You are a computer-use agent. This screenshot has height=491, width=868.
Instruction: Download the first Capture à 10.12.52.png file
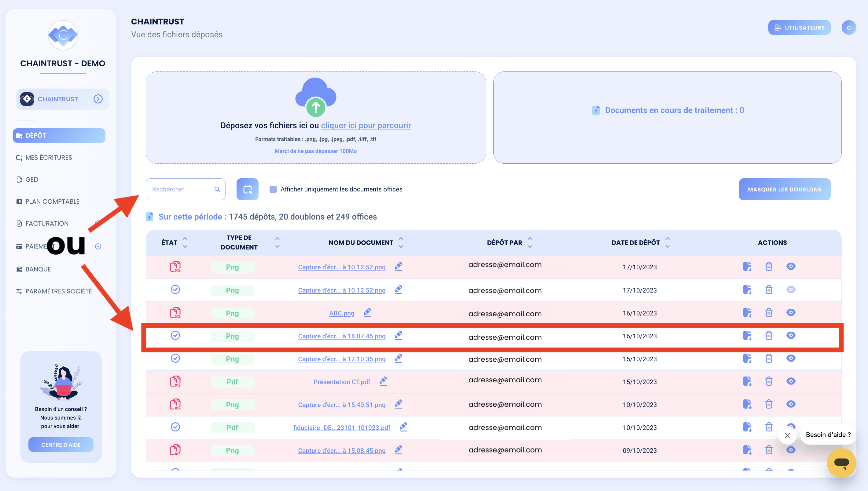(x=747, y=266)
